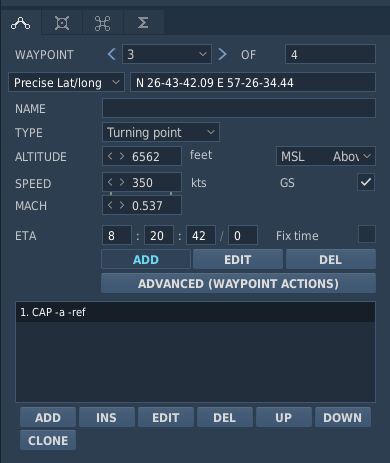Click coordinates field N 26-43-42.09

pyautogui.click(x=253, y=82)
